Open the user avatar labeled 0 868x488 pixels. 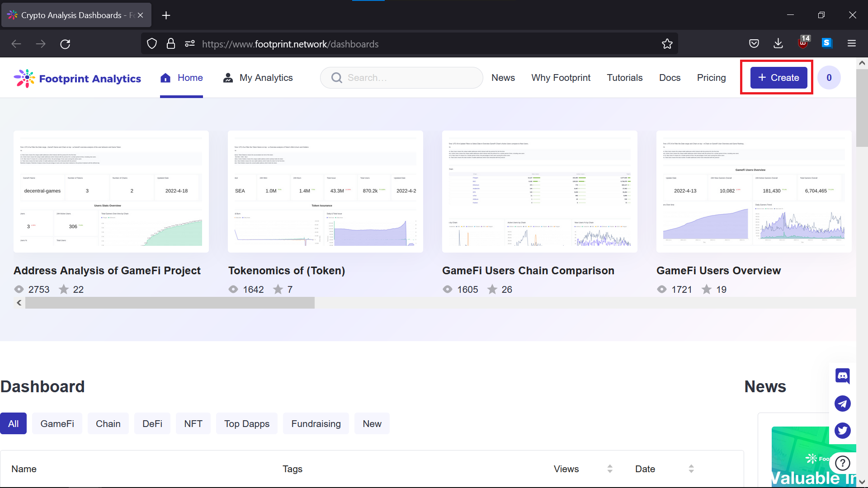(x=829, y=78)
